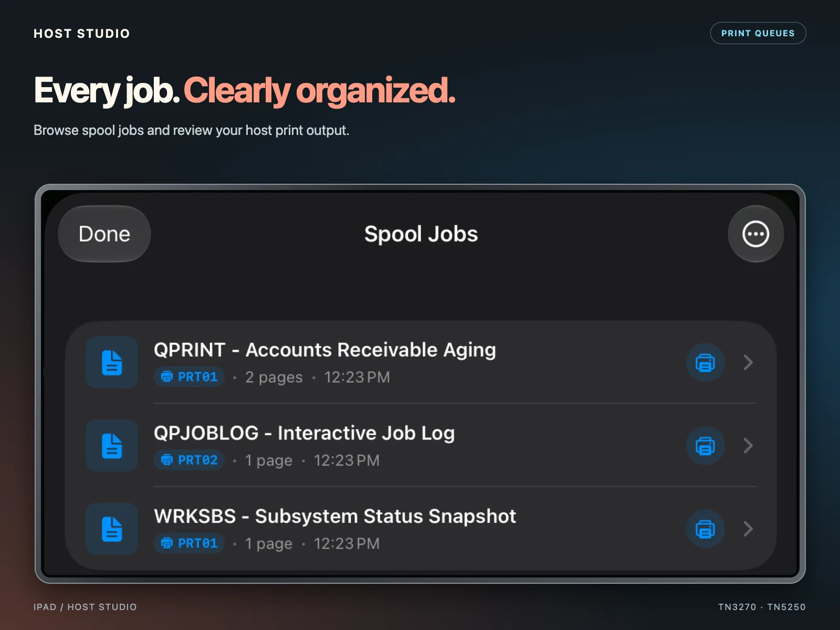Click the PRINT QUEUES pill button
This screenshot has width=840, height=630.
tap(758, 33)
